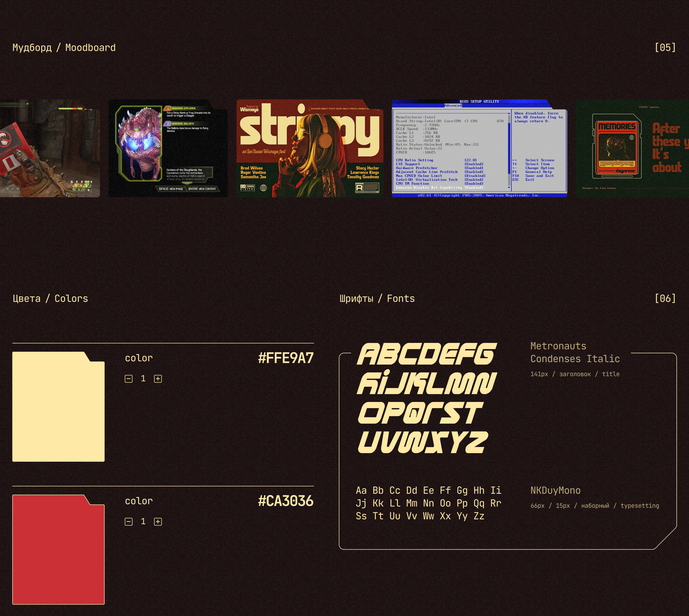Viewport: 689px width, 616px height.
Task: Open the Memories cassette poster thumbnail
Action: [x=632, y=148]
